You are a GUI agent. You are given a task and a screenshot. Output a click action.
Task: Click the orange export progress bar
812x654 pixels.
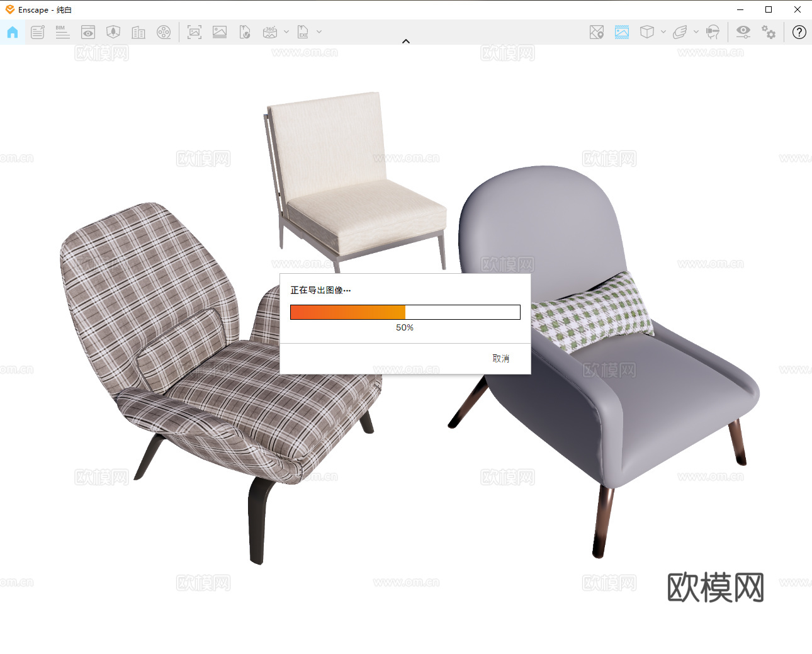(x=405, y=312)
